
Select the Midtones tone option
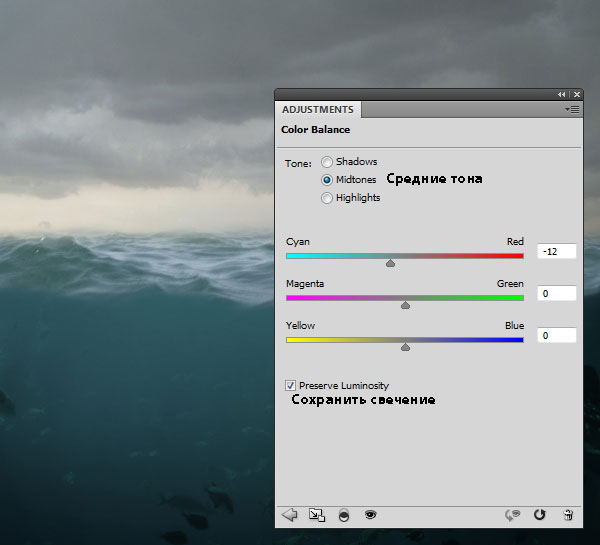pyautogui.click(x=327, y=180)
